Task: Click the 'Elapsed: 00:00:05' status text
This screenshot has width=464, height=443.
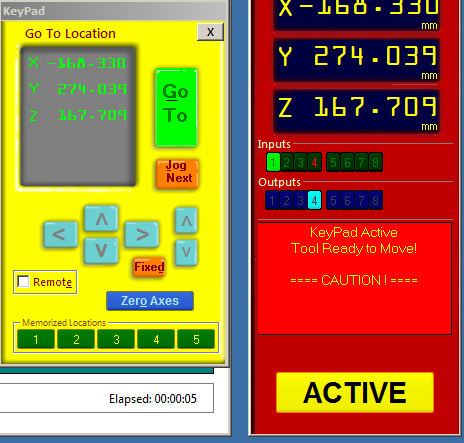Action: 153,399
